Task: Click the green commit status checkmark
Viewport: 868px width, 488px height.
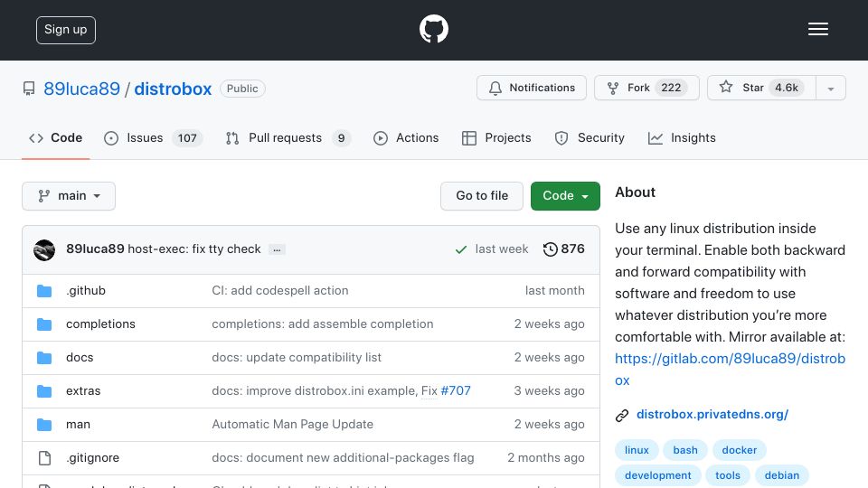Action: [460, 249]
